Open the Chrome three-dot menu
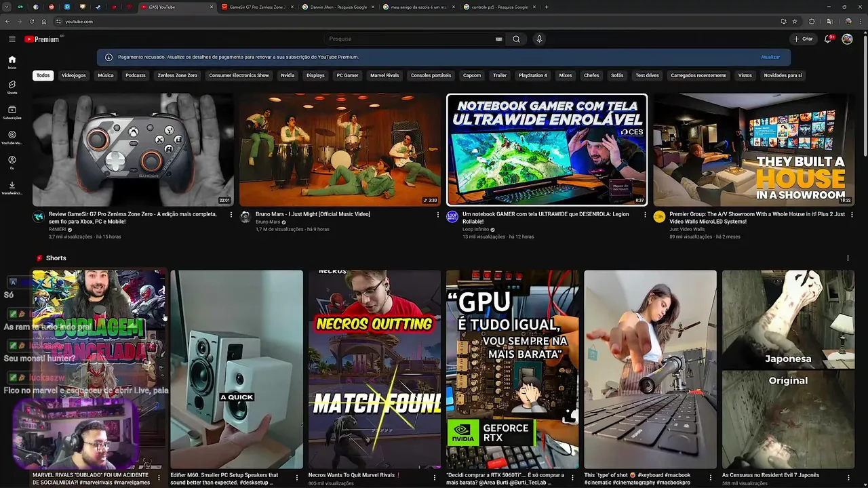This screenshot has width=868, height=488. (x=860, y=22)
